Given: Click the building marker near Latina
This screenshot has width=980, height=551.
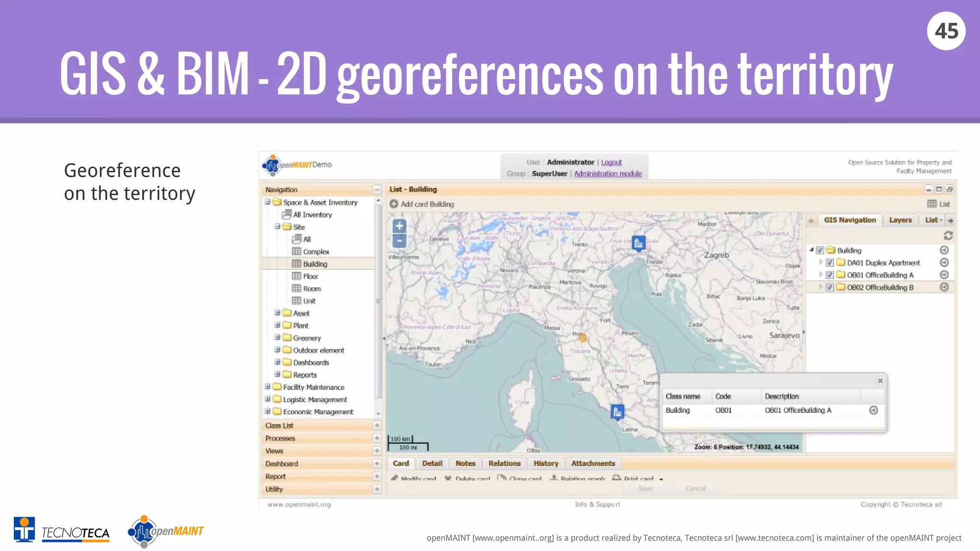Looking at the screenshot, I should pos(617,412).
